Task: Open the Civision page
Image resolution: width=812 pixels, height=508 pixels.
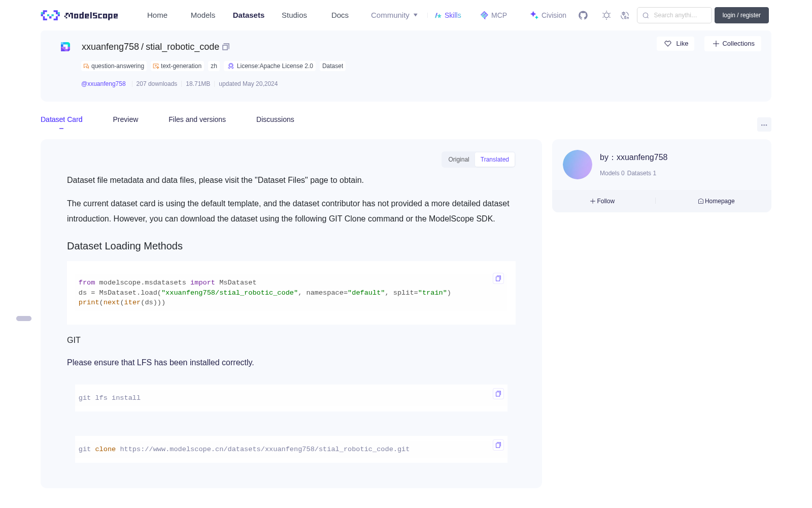Action: pyautogui.click(x=548, y=15)
